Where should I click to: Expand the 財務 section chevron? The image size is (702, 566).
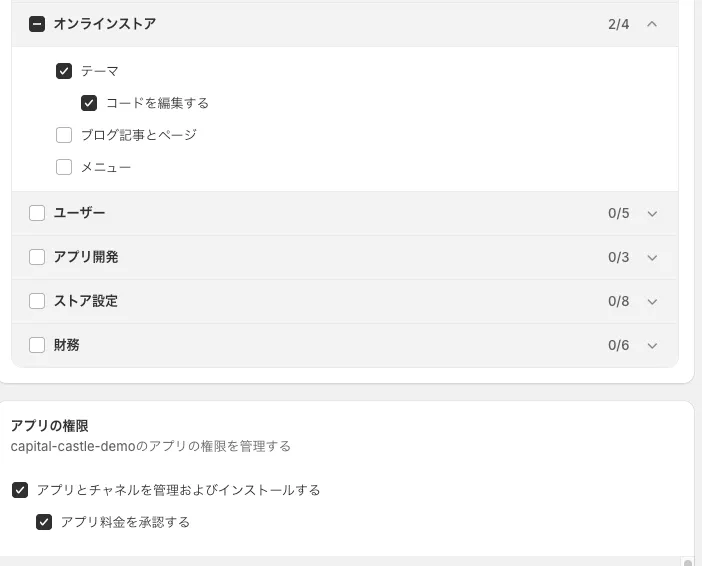point(652,345)
